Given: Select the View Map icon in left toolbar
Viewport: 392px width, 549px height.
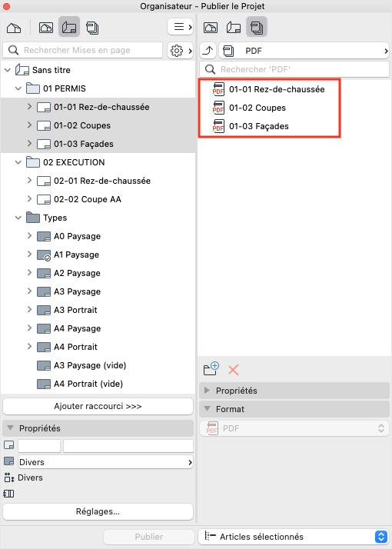Looking at the screenshot, I should [x=46, y=28].
